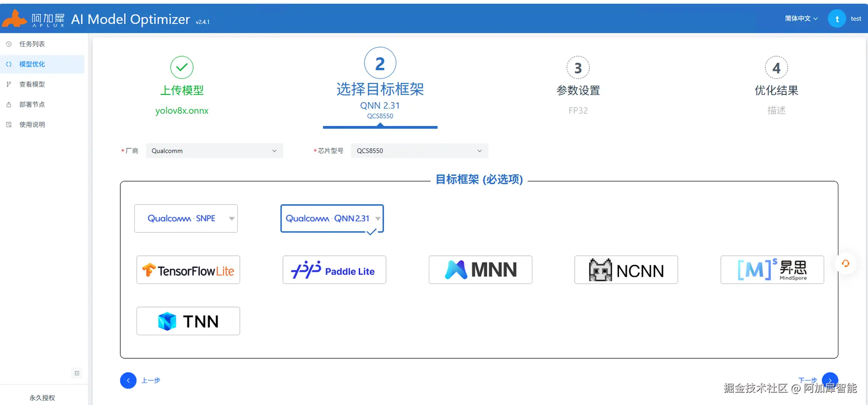Click the orange support headset floating icon
868x405 pixels.
coord(846,263)
